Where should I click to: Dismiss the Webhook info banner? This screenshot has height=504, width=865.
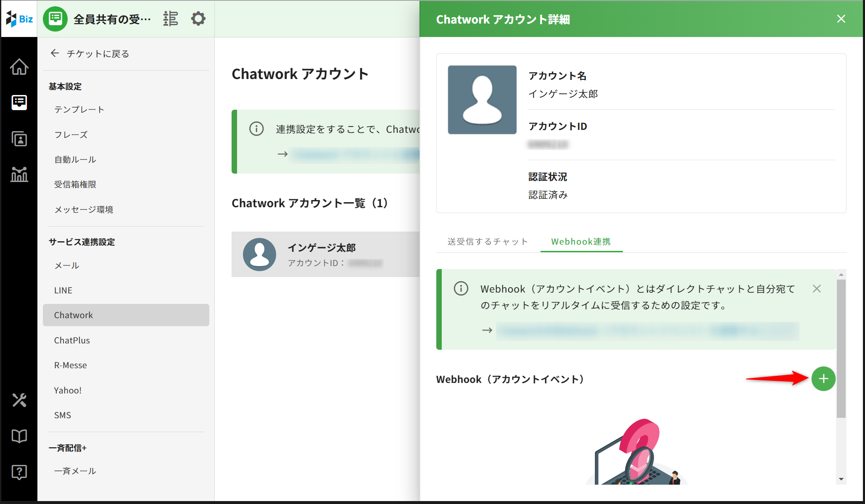click(x=817, y=288)
